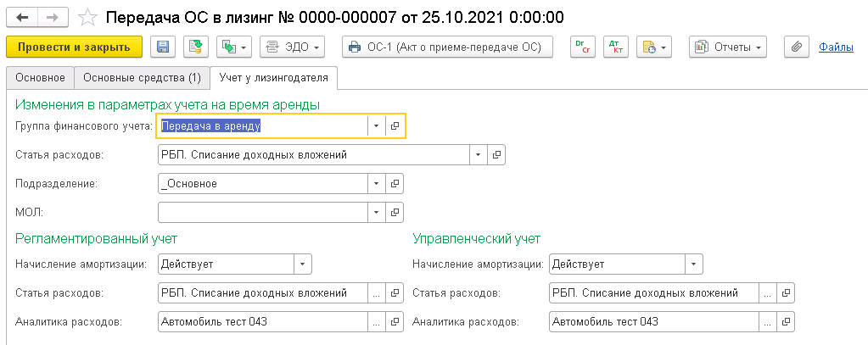Viewport: 868px width, 345px height.
Task: Click the Группа финансового учета input field
Action: tap(261, 125)
